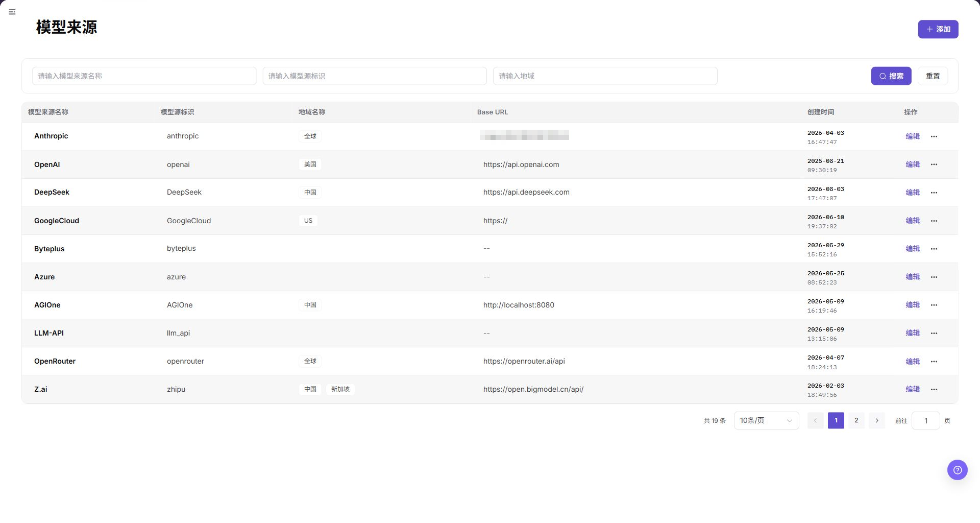Click the 全球 tag in OpenRouter row
The height and width of the screenshot is (523, 980).
[310, 361]
